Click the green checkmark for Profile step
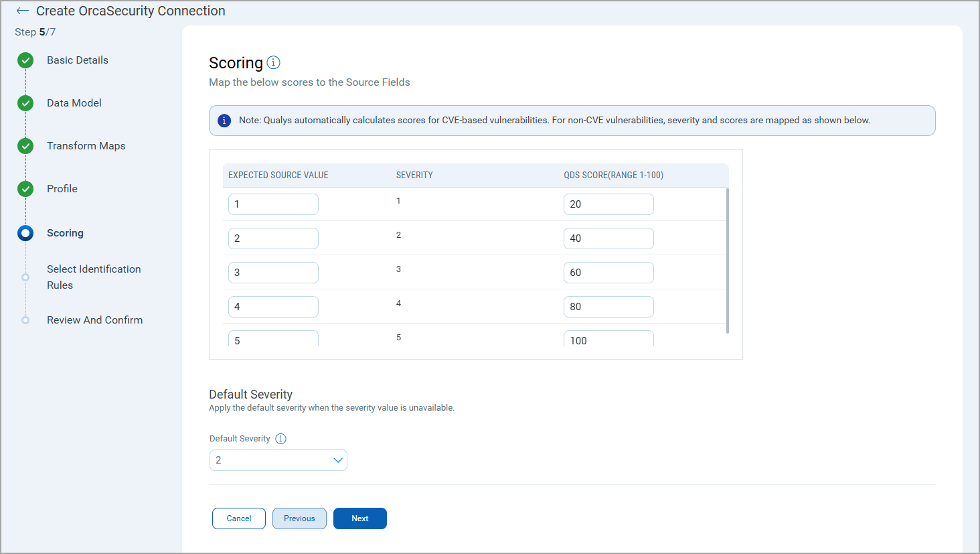Image resolution: width=980 pixels, height=554 pixels. click(25, 189)
